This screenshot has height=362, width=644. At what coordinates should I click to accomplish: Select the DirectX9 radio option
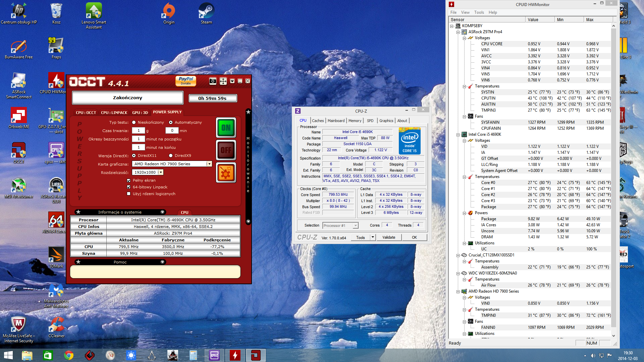[171, 156]
